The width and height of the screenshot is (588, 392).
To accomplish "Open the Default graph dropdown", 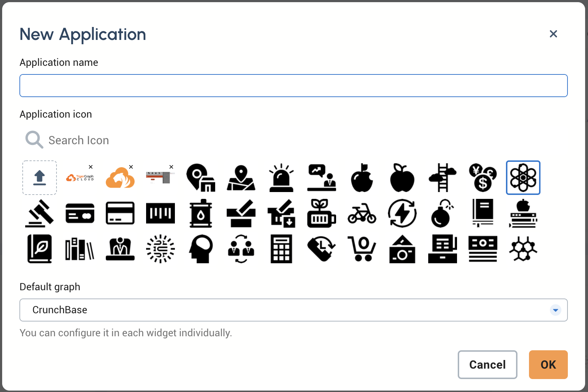I will tap(555, 310).
